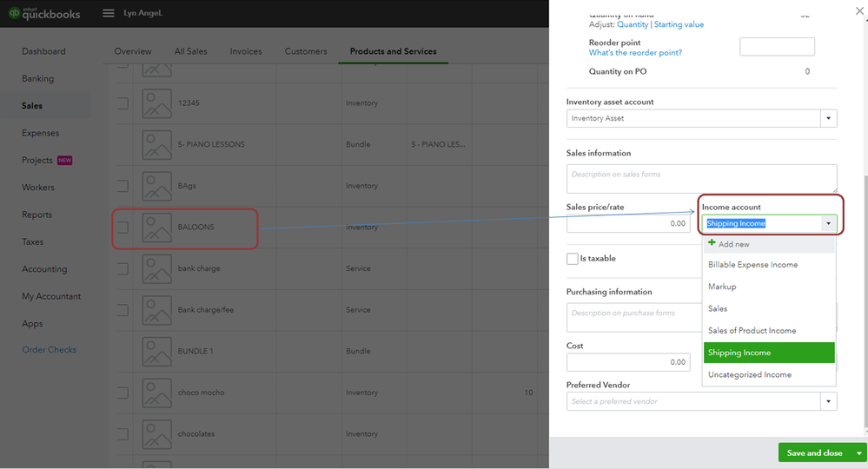Open Dashboard in the sidebar
Viewport: 868px width, 469px height.
pos(43,51)
